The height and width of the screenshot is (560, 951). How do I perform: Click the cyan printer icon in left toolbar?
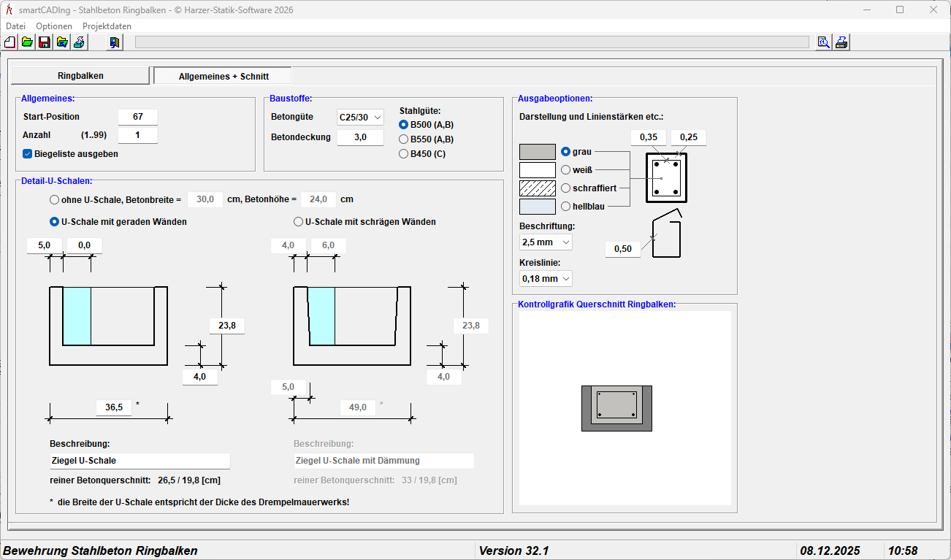tap(79, 42)
